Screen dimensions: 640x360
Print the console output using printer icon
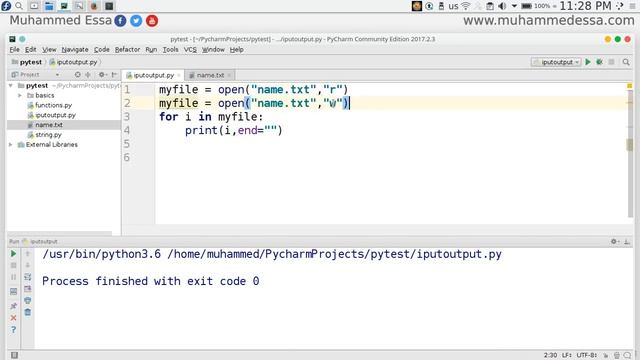coord(28,300)
